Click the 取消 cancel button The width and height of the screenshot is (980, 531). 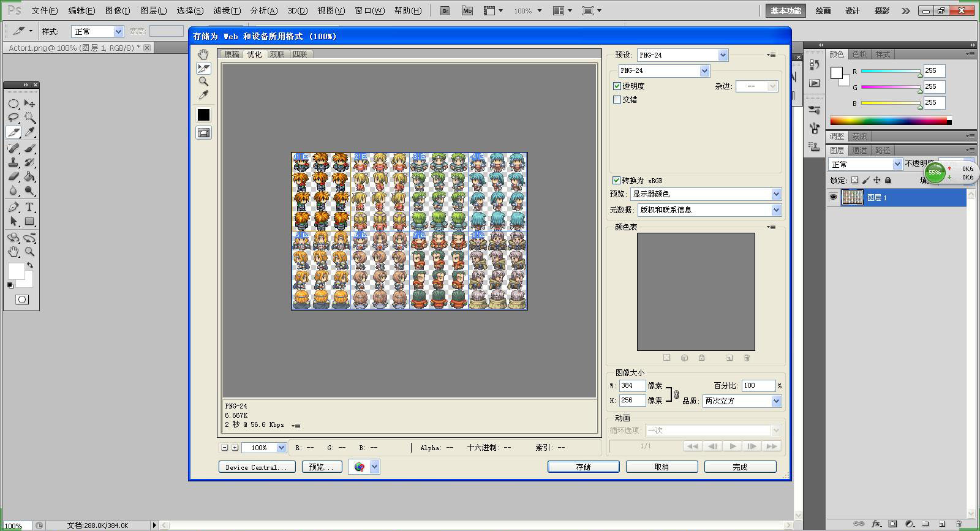click(661, 467)
